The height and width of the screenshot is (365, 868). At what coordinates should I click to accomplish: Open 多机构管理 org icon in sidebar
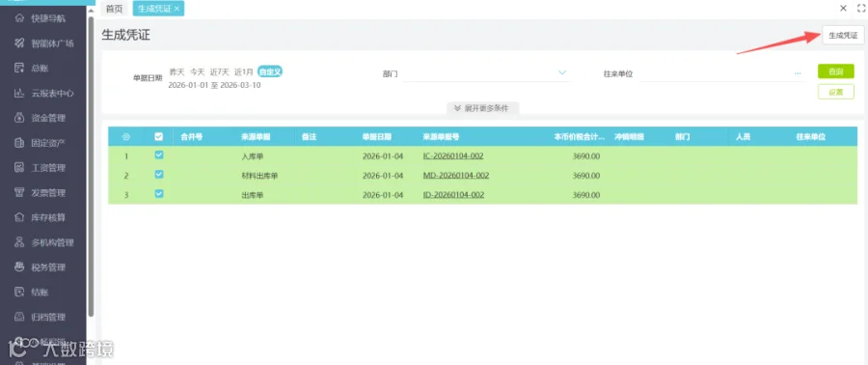click(19, 242)
